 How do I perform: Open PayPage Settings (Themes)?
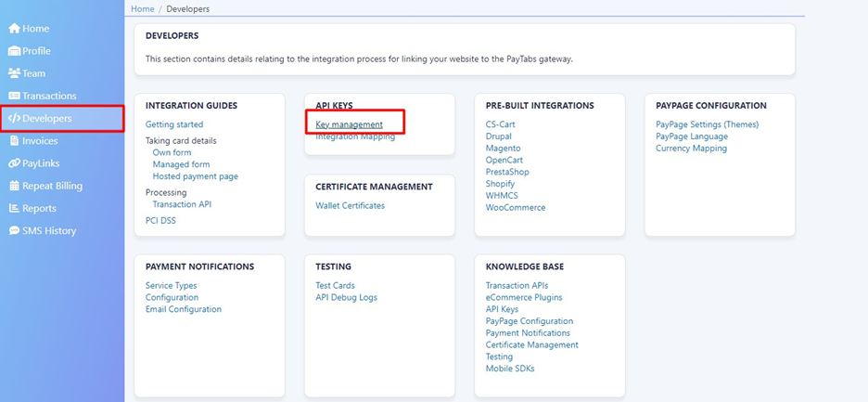(x=707, y=124)
